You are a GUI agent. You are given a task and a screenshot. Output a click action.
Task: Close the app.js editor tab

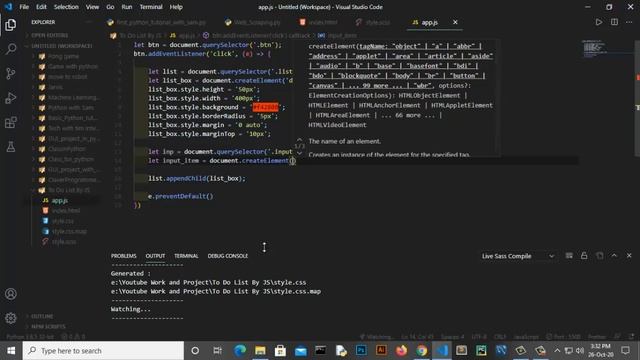pyautogui.click(x=455, y=22)
